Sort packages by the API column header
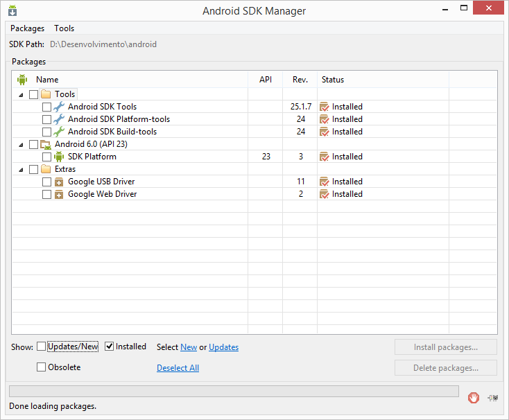509x420 pixels. [266, 80]
